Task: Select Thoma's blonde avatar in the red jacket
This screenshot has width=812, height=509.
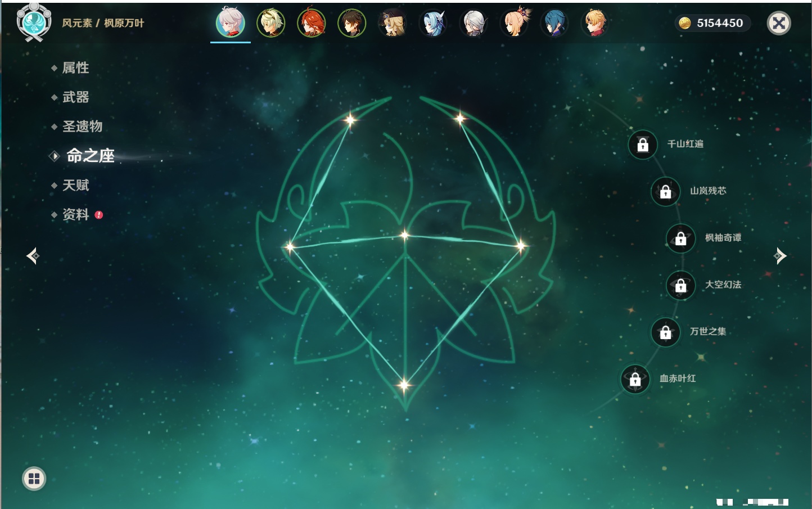Action: [595, 24]
